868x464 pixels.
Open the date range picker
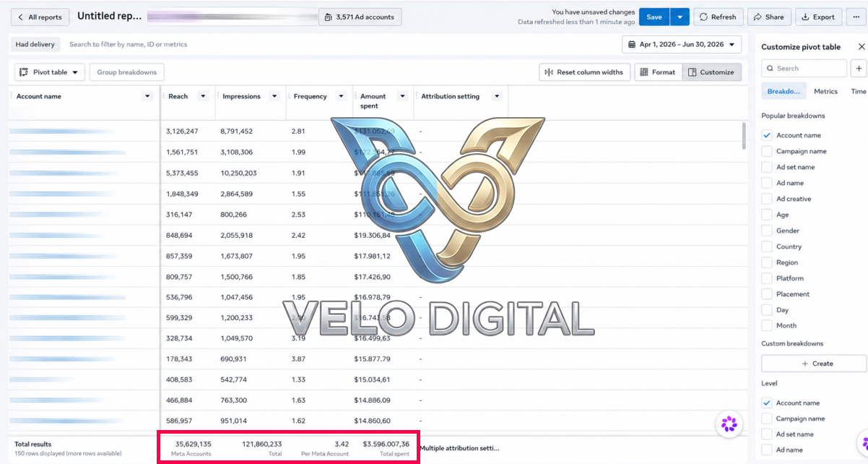point(682,45)
